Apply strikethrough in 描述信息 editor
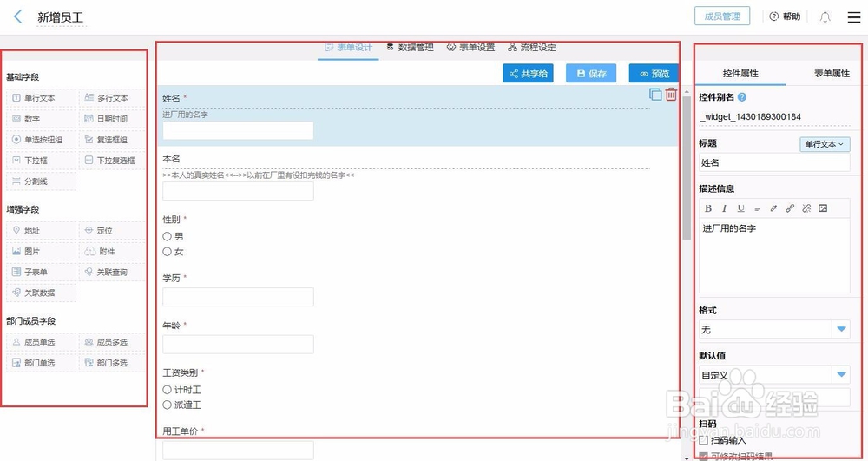Viewport: 868px width, 461px height. pyautogui.click(x=757, y=208)
